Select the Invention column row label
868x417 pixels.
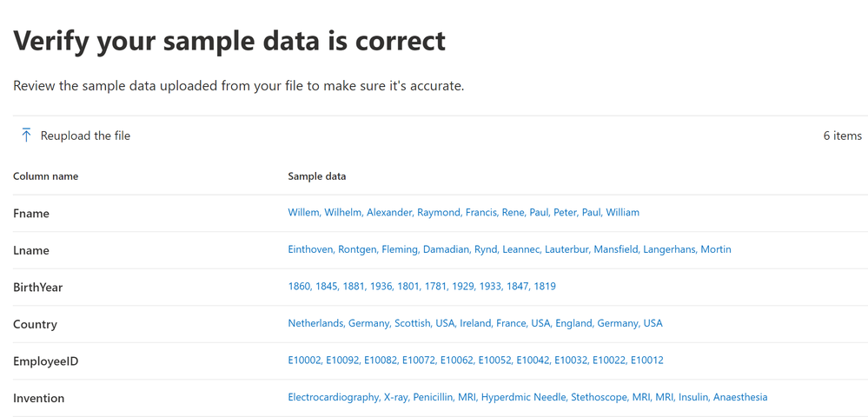tap(38, 398)
